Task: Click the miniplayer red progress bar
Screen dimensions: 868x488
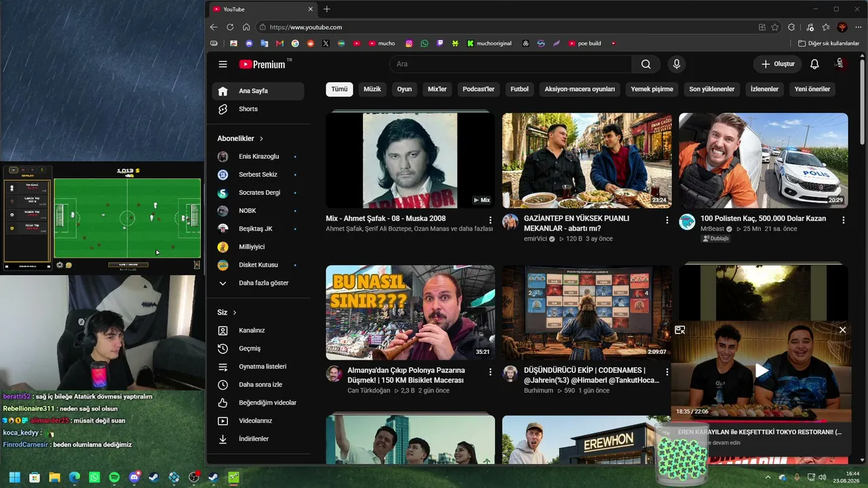Action: coord(762,421)
